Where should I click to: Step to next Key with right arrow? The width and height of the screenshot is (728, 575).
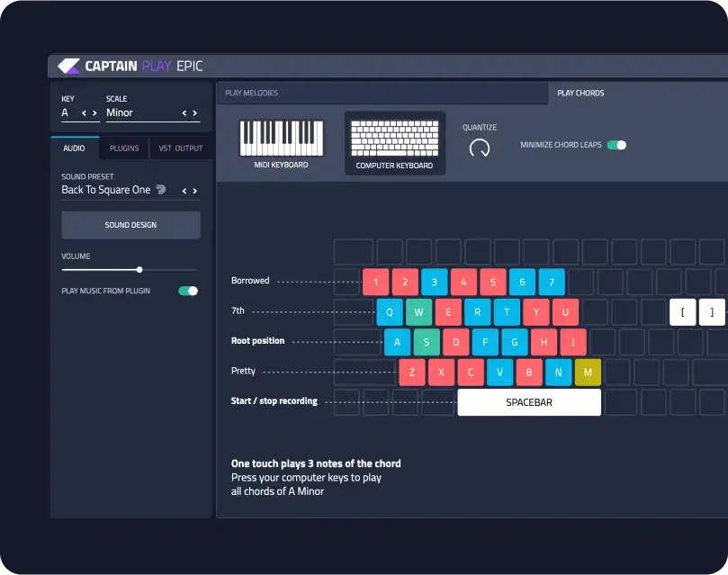coord(94,113)
